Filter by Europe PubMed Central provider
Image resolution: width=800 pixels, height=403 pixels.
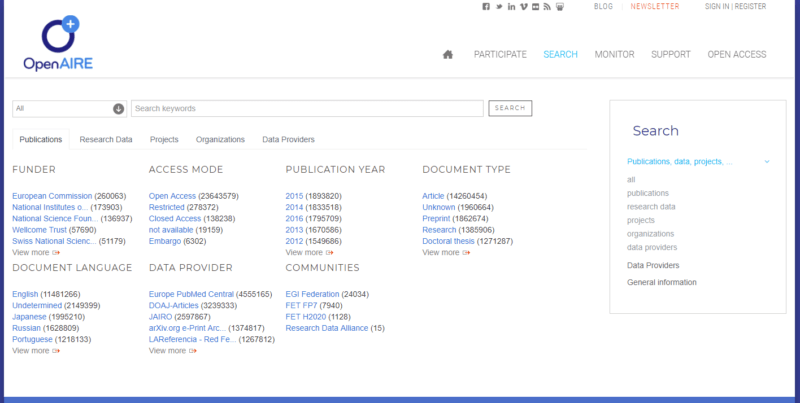(x=191, y=294)
